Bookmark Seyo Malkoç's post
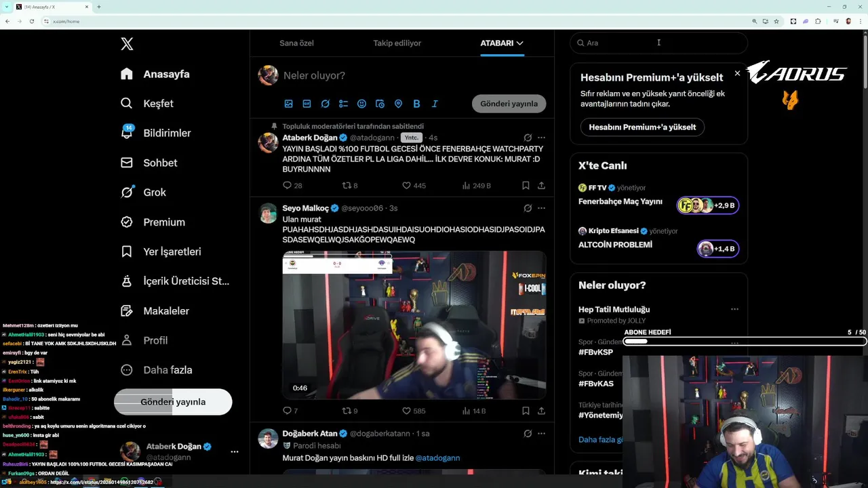This screenshot has height=488, width=868. pos(526,411)
